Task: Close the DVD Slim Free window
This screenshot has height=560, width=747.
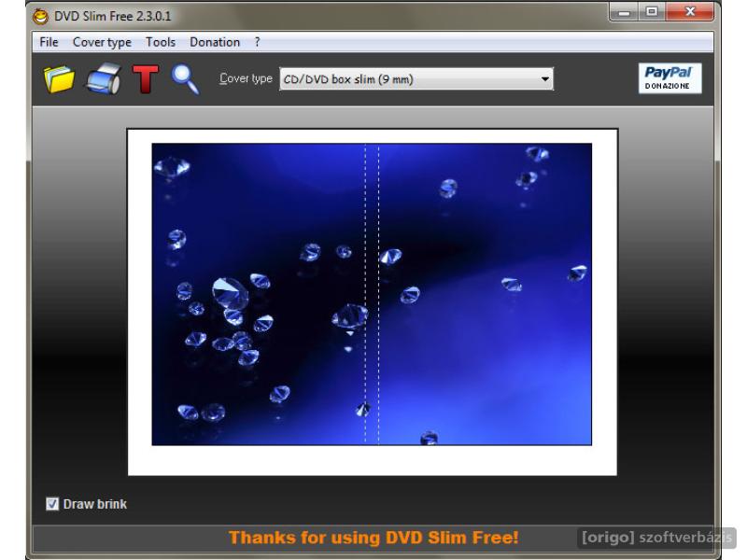Action: point(690,11)
